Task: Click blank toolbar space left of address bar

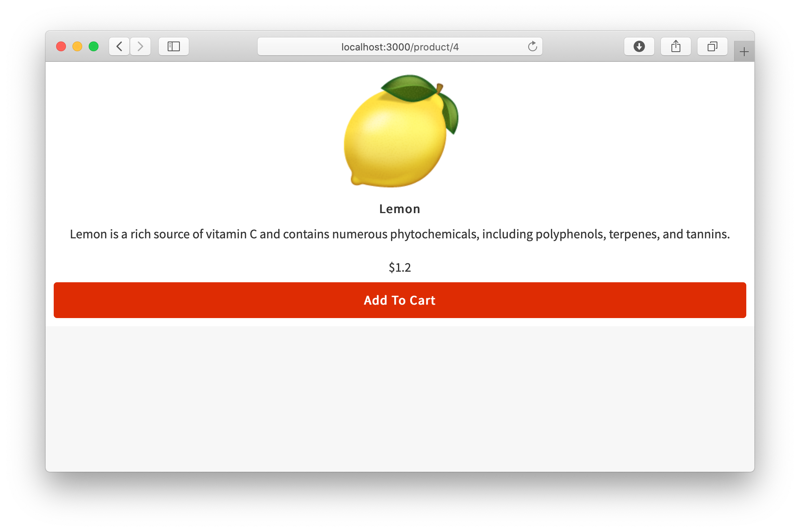Action: (223, 46)
